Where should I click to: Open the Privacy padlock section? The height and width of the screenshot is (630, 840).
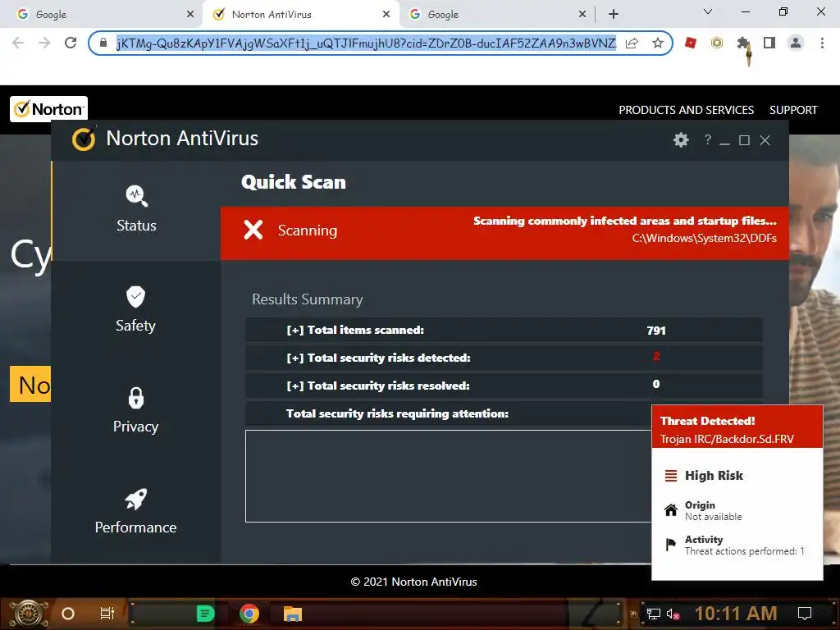click(135, 410)
